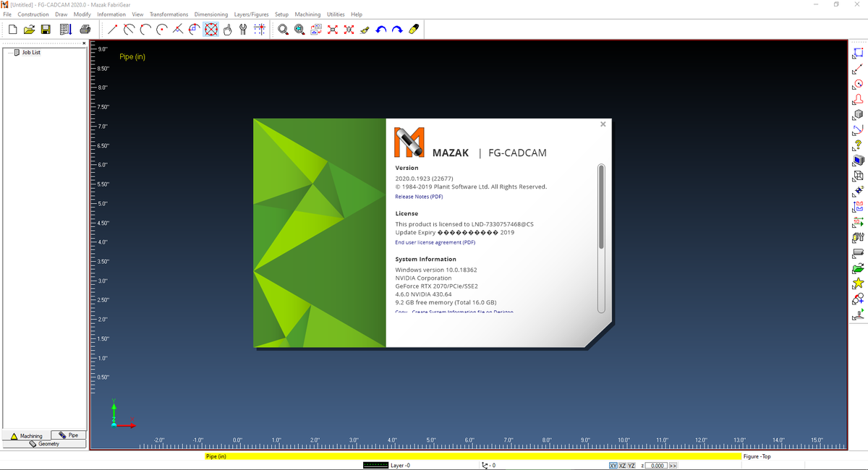Click the About dialog vertical scrollbar
The image size is (868, 470).
(x=600, y=239)
